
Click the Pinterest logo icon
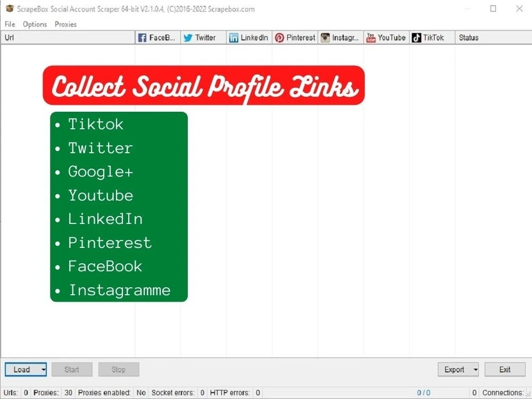(x=279, y=38)
